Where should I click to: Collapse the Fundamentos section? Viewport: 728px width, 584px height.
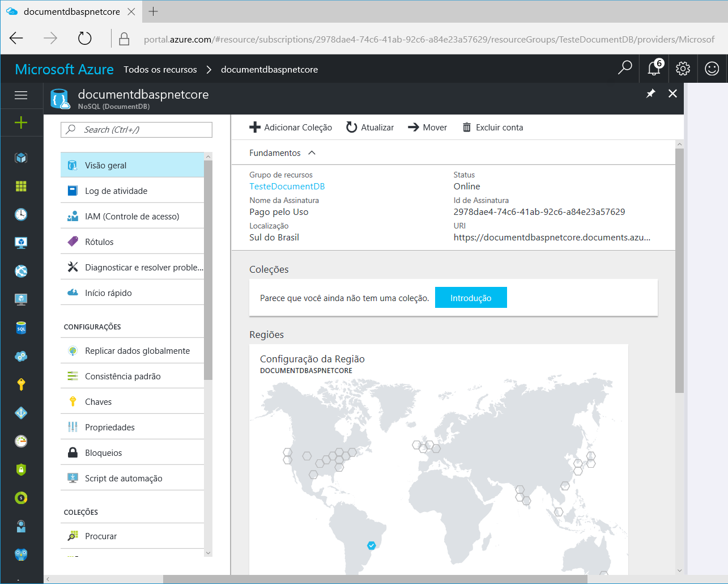click(312, 153)
